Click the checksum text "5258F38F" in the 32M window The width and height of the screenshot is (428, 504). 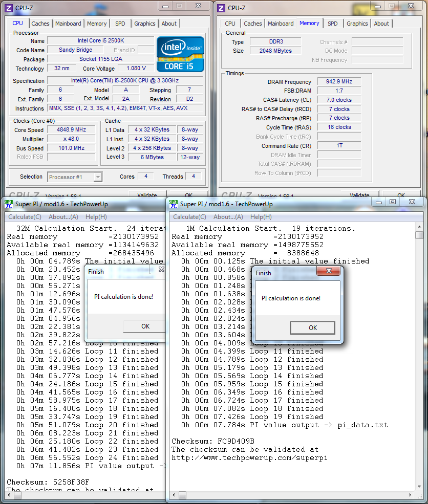pos(71,482)
